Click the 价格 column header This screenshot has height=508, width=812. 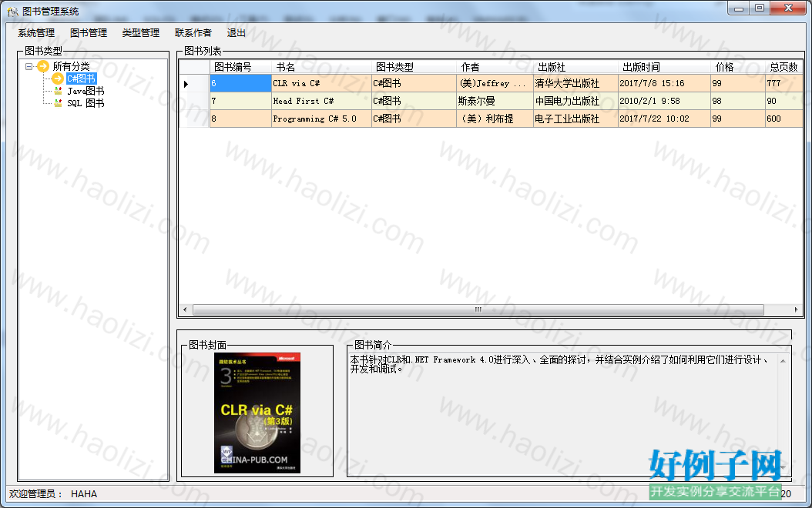coord(738,67)
